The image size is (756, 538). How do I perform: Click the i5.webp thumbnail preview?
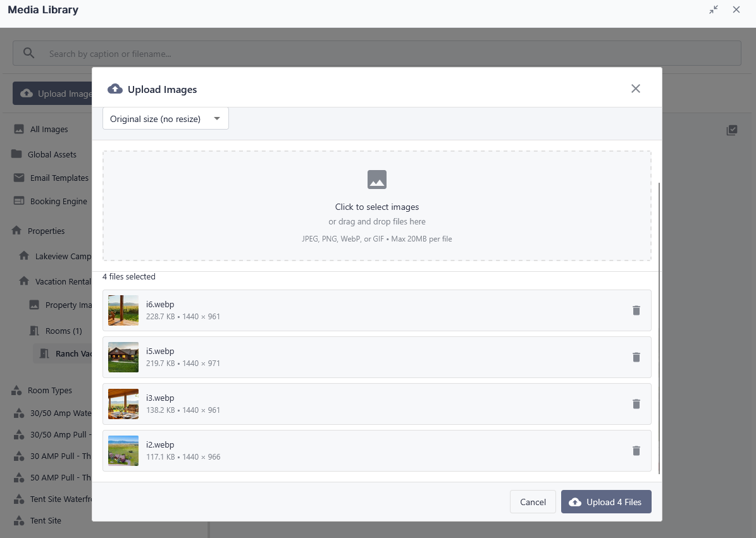pyautogui.click(x=123, y=357)
